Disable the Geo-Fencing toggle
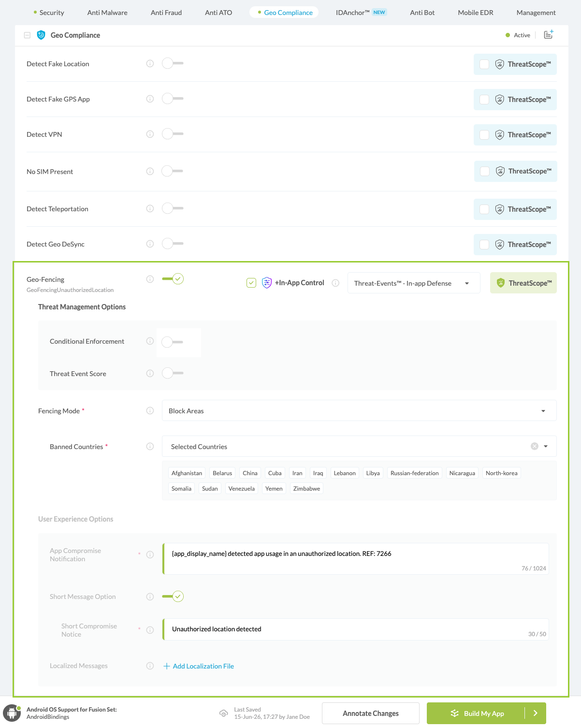Screen dimensions: 581x728 pyautogui.click(x=173, y=279)
